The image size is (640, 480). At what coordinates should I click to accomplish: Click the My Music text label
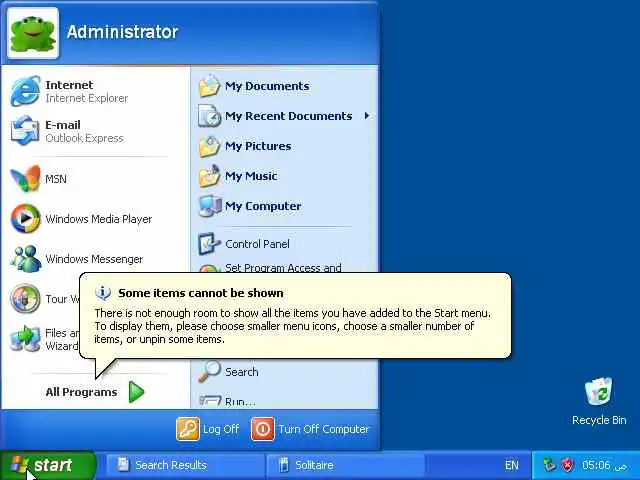tap(251, 176)
